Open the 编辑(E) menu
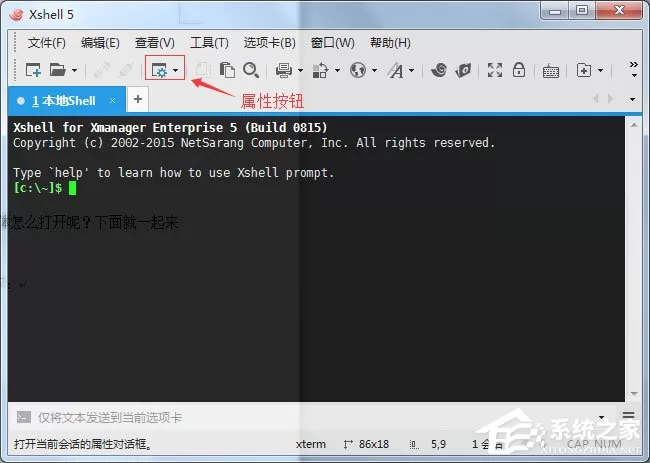650x463 pixels. coord(100,43)
